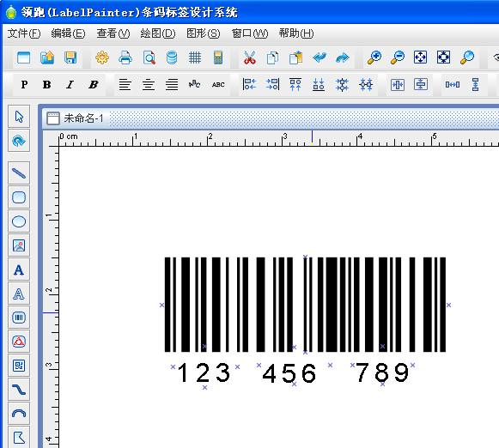The height and width of the screenshot is (448, 499).
Task: Select the solid A text tool
Action: tap(19, 269)
